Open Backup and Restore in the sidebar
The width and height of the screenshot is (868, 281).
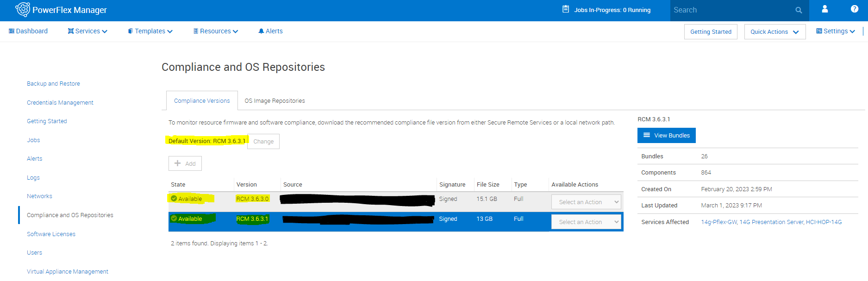(x=53, y=84)
